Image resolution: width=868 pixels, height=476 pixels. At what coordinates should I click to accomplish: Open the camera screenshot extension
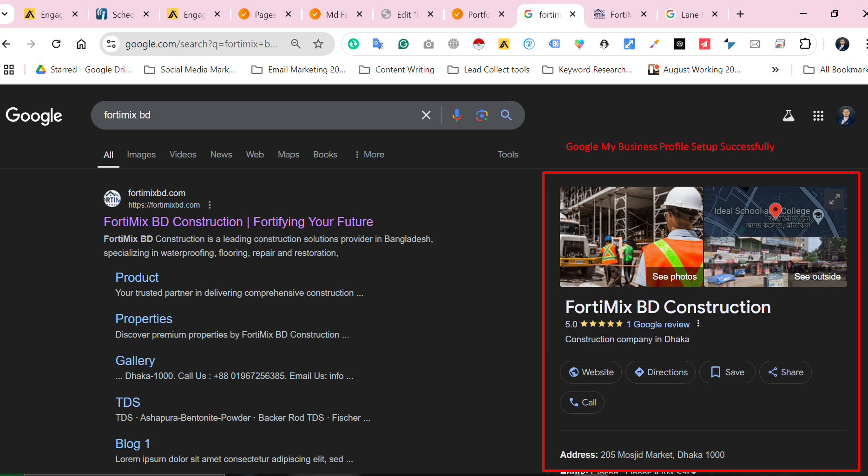428,44
